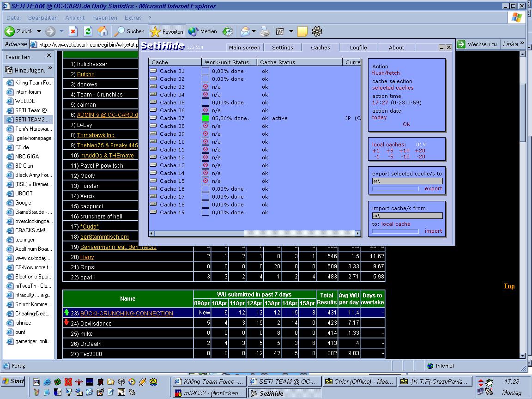Click import in SetiHide panel
The width and height of the screenshot is (532, 399).
tap(433, 231)
